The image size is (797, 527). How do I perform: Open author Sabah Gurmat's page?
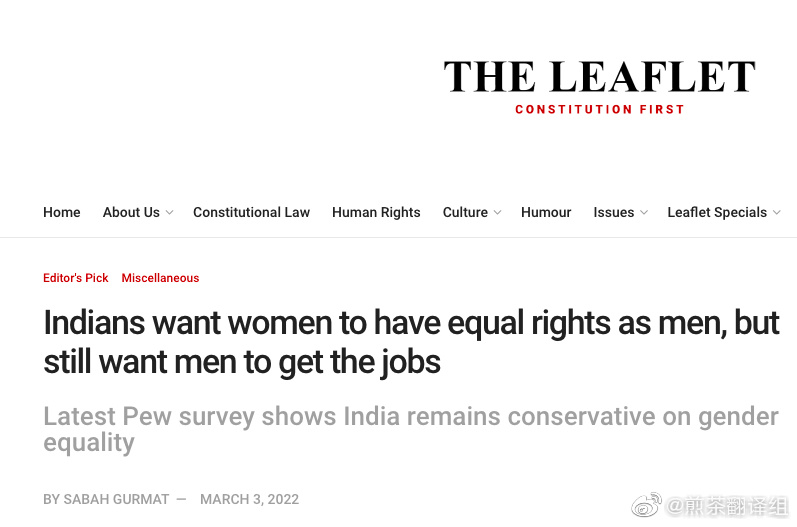click(x=116, y=500)
